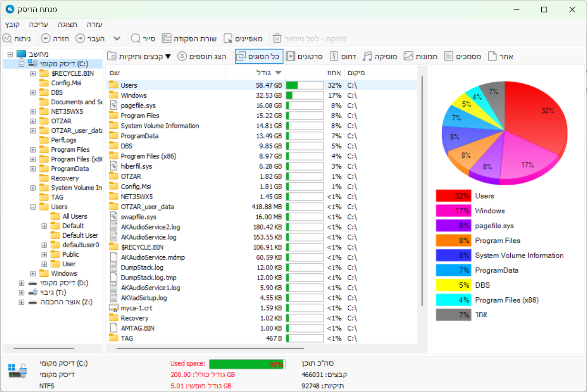Viewport: 587px width, 392px height.
Task: Click the C: drive icon in status bar
Action: coord(18,371)
